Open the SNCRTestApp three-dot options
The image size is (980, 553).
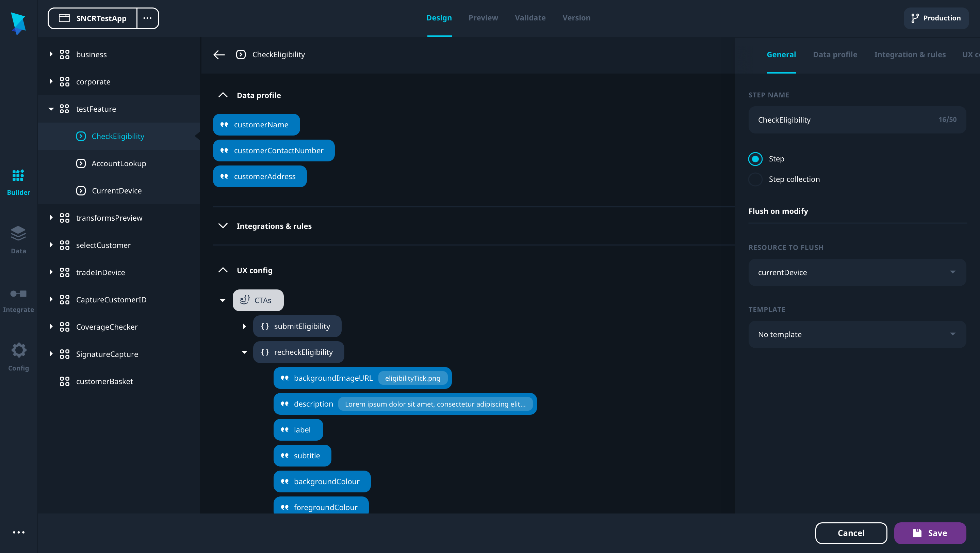pyautogui.click(x=148, y=18)
